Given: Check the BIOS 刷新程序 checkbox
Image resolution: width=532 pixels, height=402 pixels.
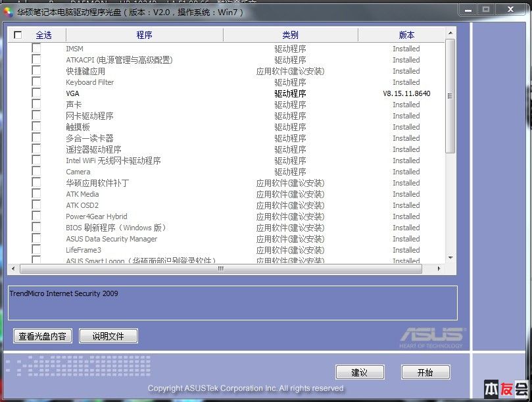Looking at the screenshot, I should coord(36,228).
